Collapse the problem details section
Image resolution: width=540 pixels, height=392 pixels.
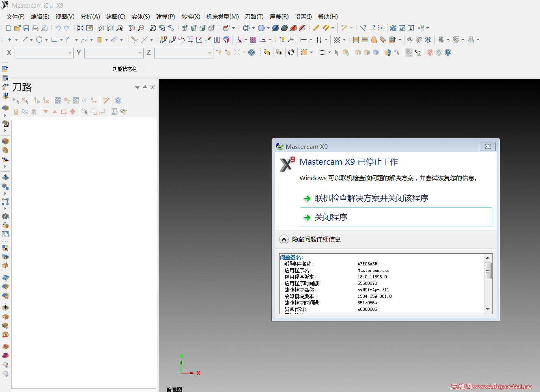284,239
